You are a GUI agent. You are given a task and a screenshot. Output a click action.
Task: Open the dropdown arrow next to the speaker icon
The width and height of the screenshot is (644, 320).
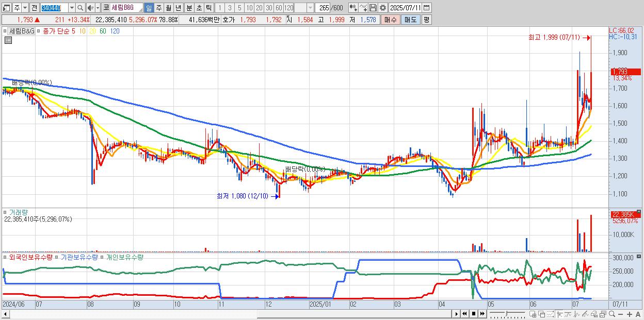coord(98,8)
